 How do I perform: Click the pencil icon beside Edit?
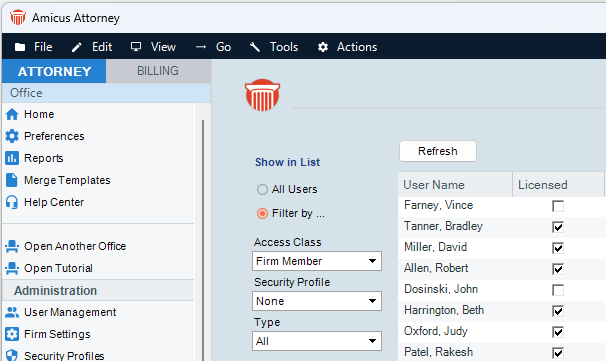tap(77, 47)
